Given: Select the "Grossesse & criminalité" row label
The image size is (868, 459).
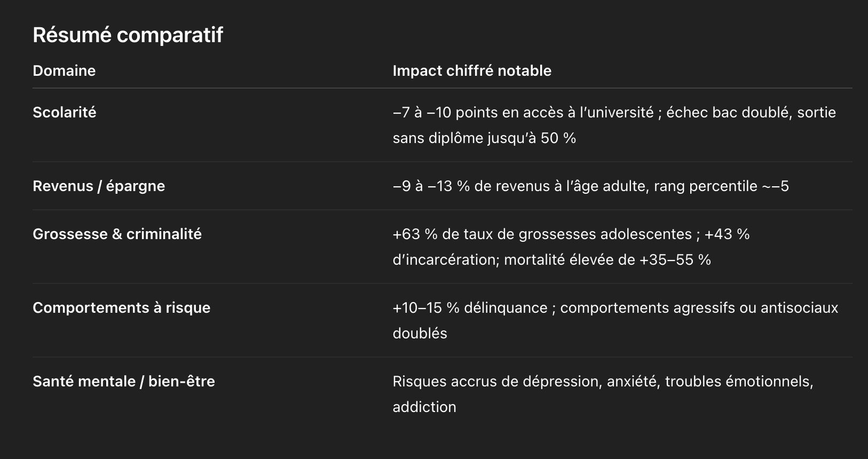Looking at the screenshot, I should 117,234.
